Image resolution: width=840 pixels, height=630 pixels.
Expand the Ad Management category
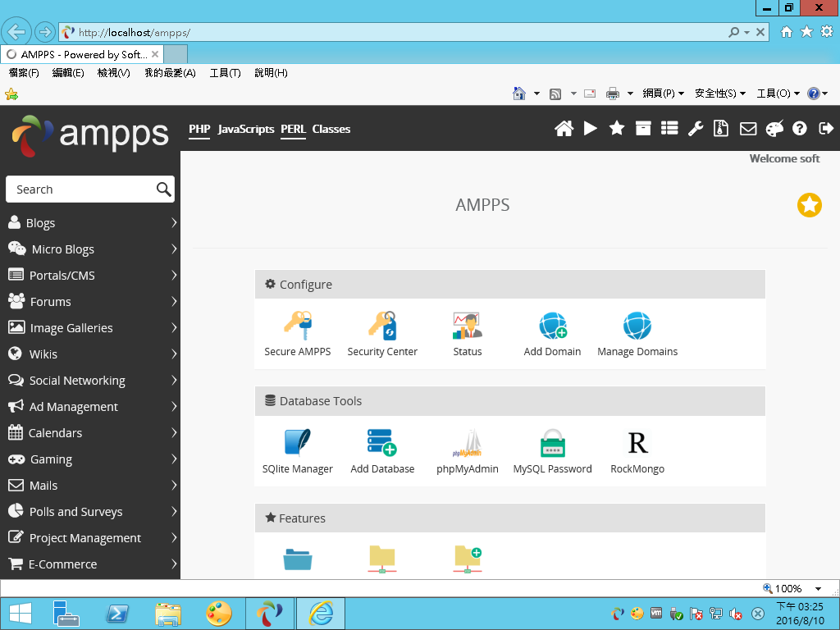[90, 407]
